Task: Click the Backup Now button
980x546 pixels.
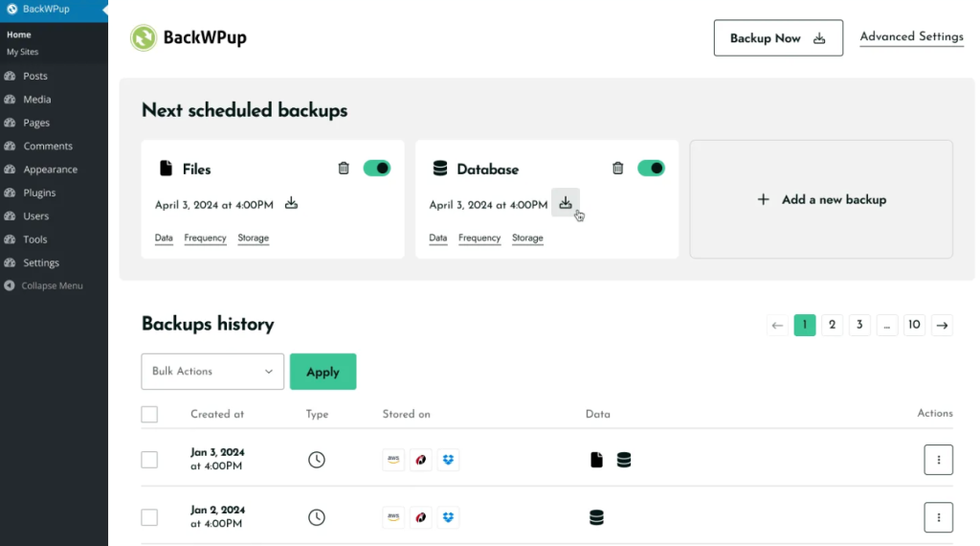Action: (778, 38)
